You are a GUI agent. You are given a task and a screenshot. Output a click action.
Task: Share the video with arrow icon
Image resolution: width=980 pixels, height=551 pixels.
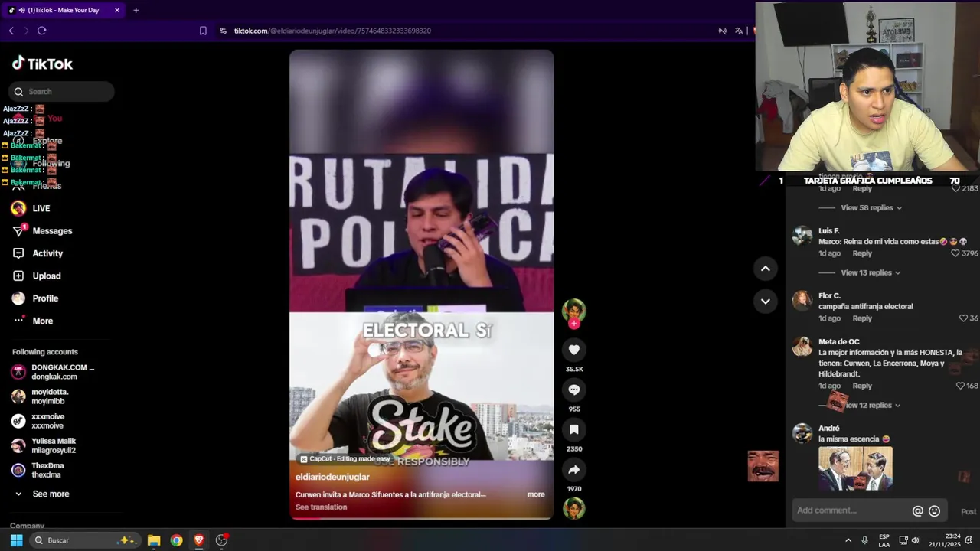pos(573,469)
